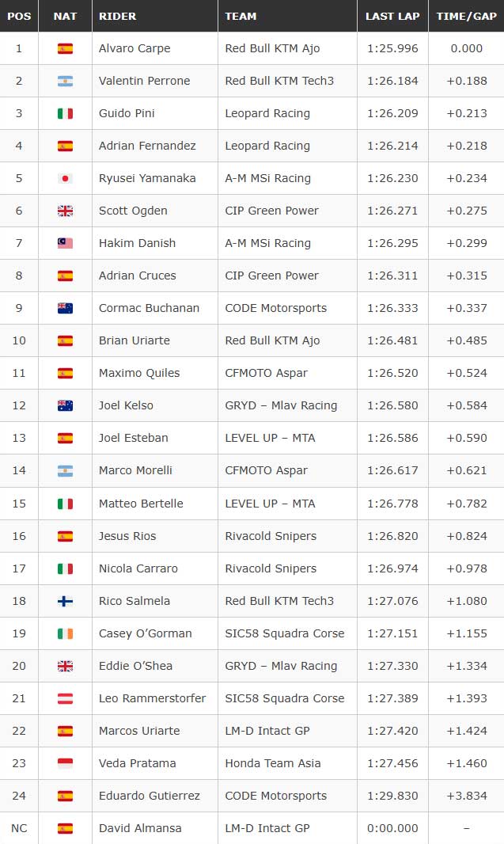Image resolution: width=504 pixels, height=844 pixels.
Task: Click Guido Pini's Italian flag icon
Action: point(65,113)
